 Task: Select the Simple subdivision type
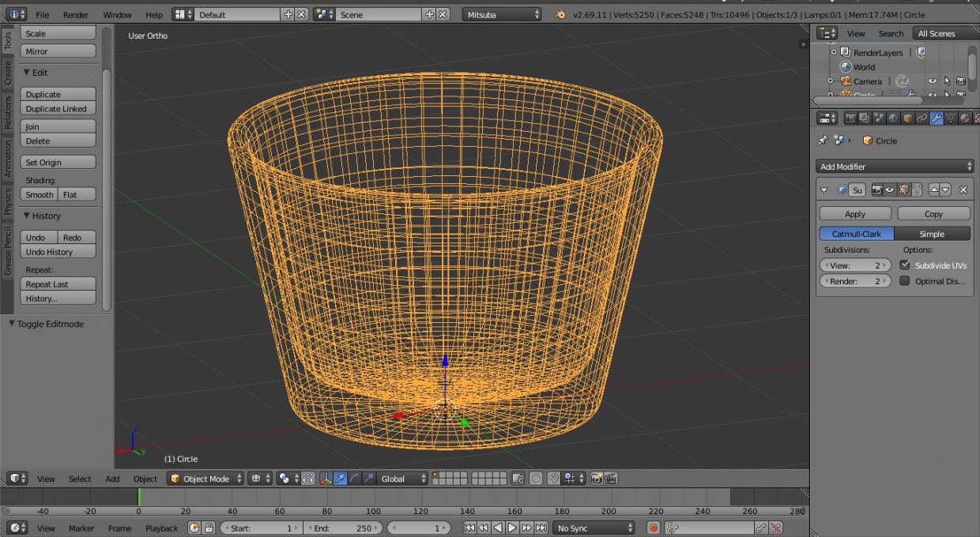click(x=932, y=234)
